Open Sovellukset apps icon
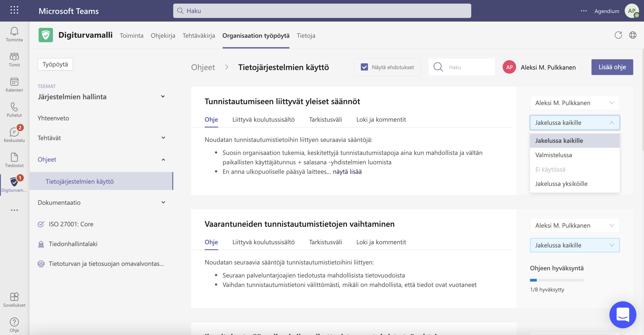The image size is (644, 335). (14, 300)
